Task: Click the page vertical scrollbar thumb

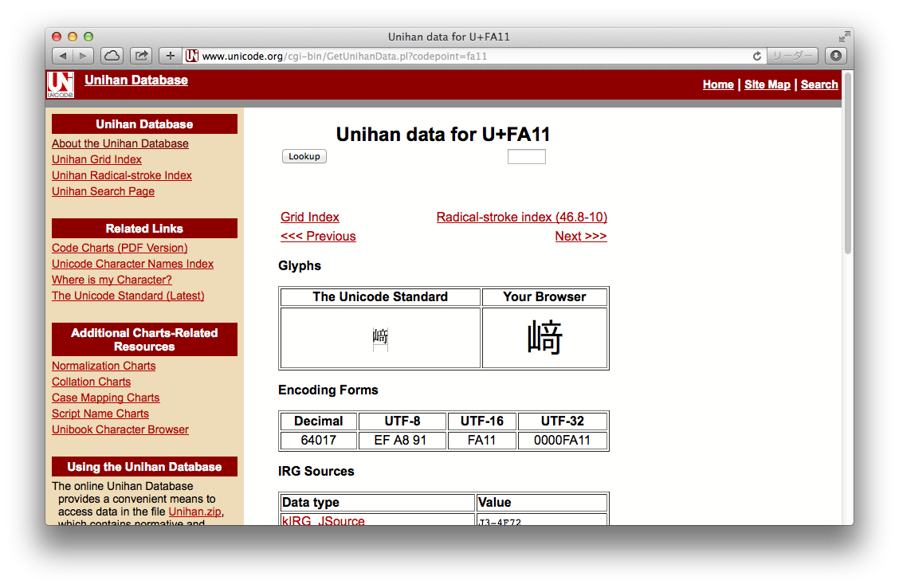Action: click(x=848, y=163)
